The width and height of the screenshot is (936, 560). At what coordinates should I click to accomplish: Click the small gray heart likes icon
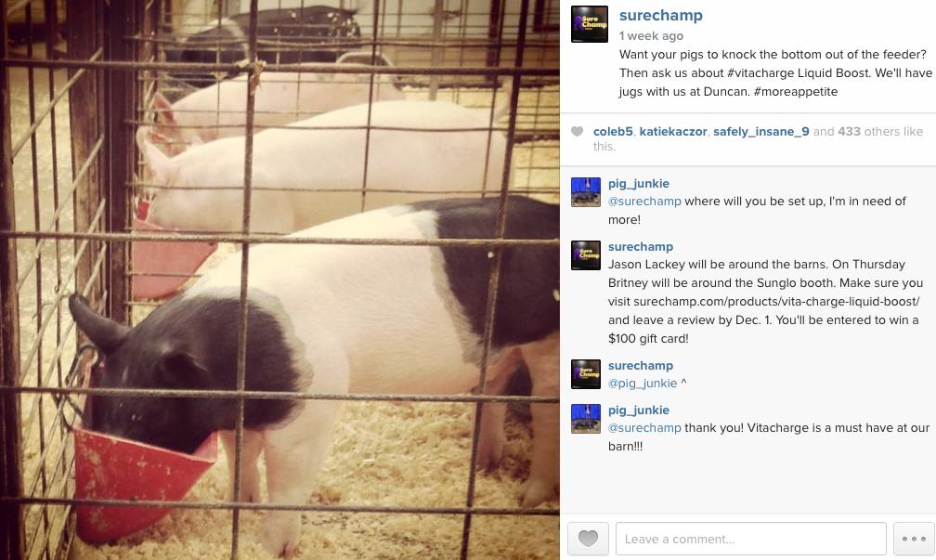click(577, 131)
